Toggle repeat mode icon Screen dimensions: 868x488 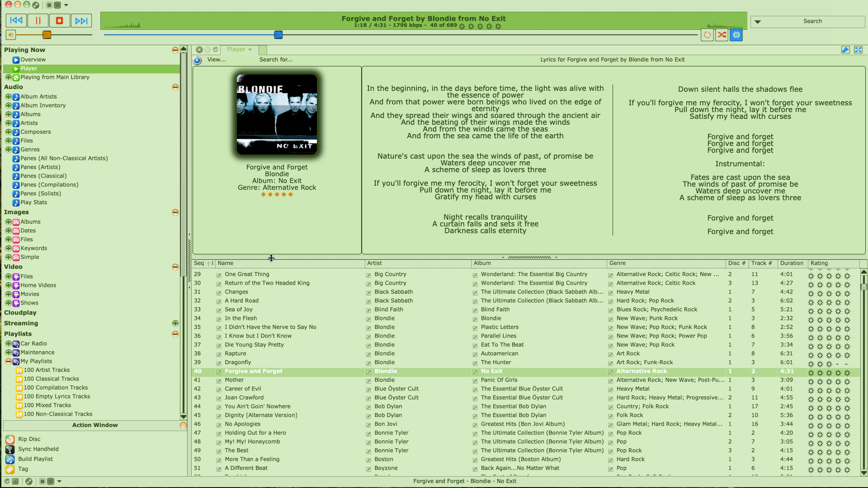(707, 35)
